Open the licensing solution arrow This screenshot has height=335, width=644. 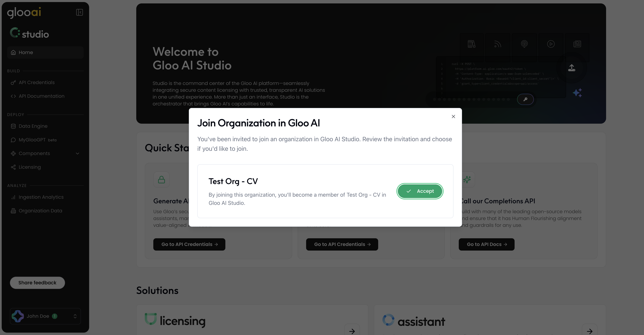click(352, 331)
